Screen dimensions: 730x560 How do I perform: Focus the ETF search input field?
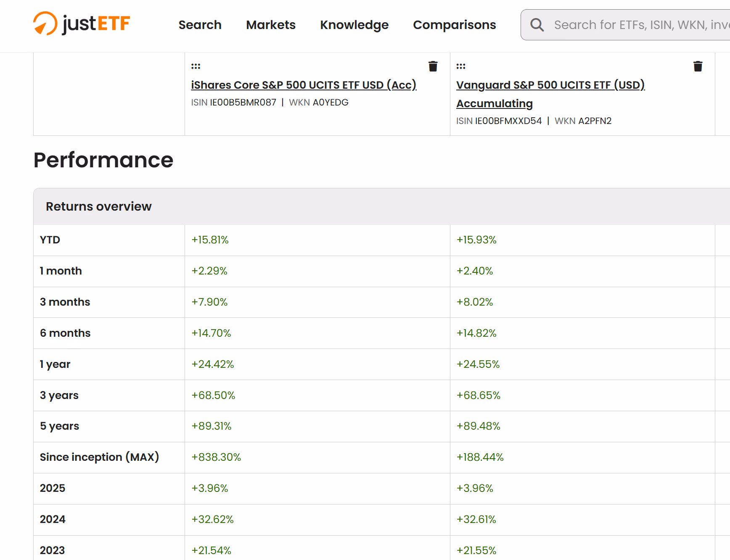(x=625, y=25)
